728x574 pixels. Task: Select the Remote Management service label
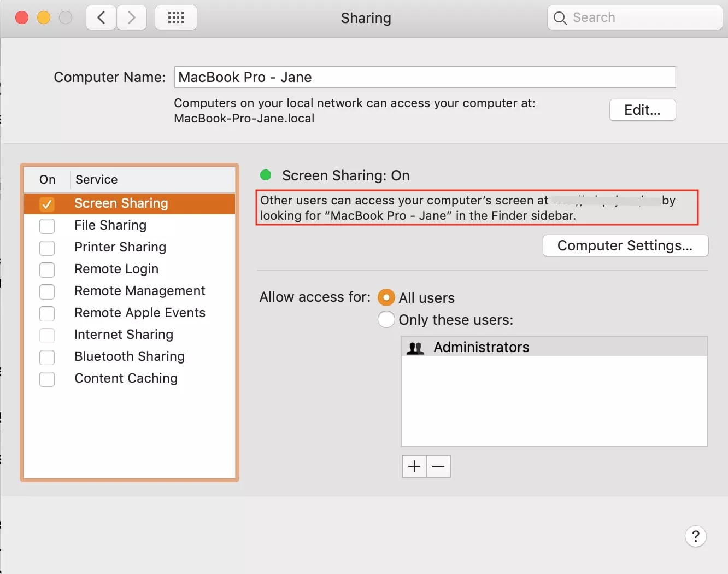point(140,291)
